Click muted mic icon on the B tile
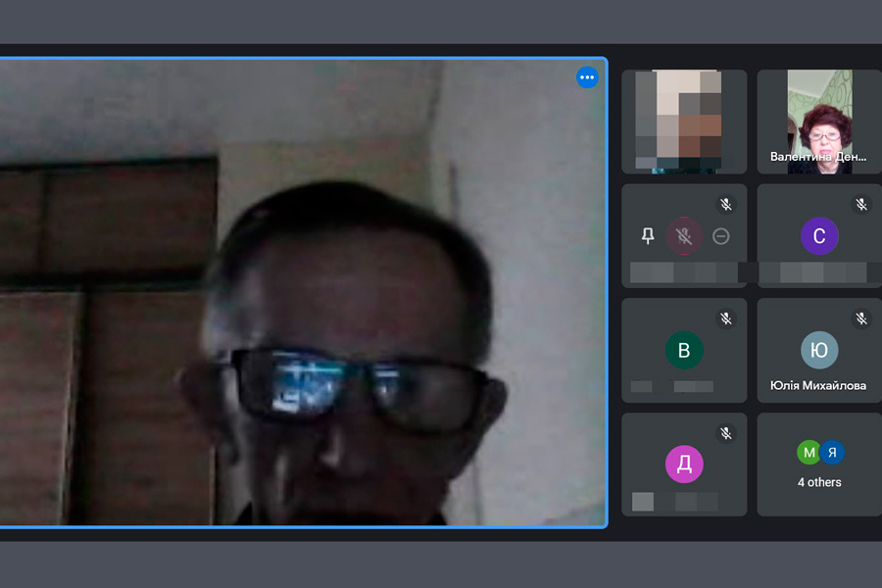Image resolution: width=882 pixels, height=588 pixels. (x=725, y=319)
